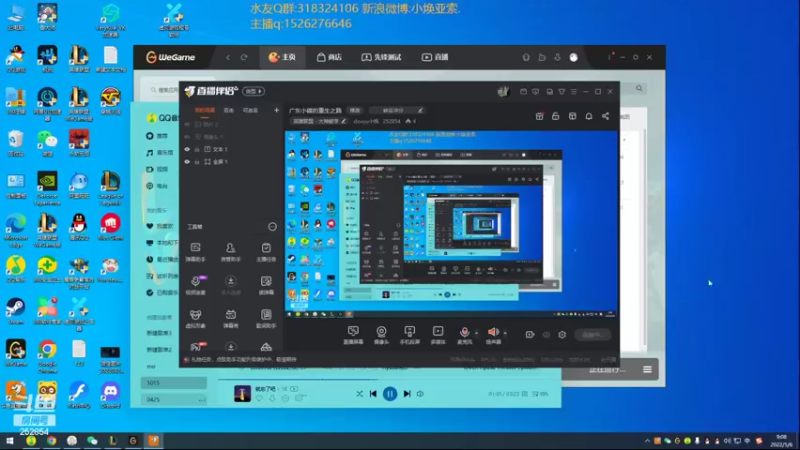Show the hidden first source in list
Viewport: 800px width, 450px height.
[187, 124]
